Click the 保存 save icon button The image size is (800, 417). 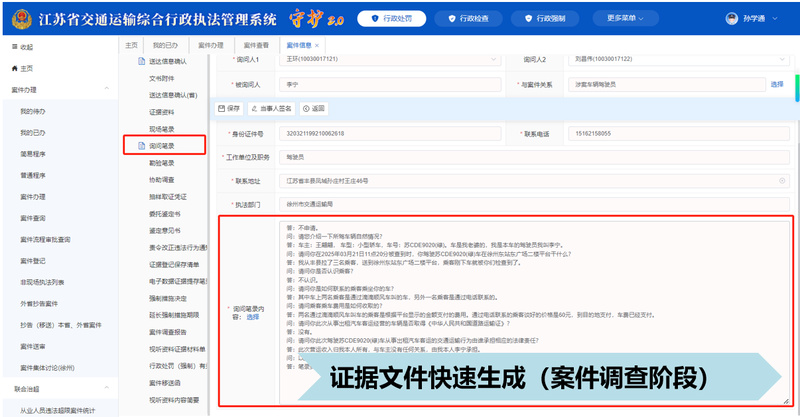pyautogui.click(x=229, y=108)
